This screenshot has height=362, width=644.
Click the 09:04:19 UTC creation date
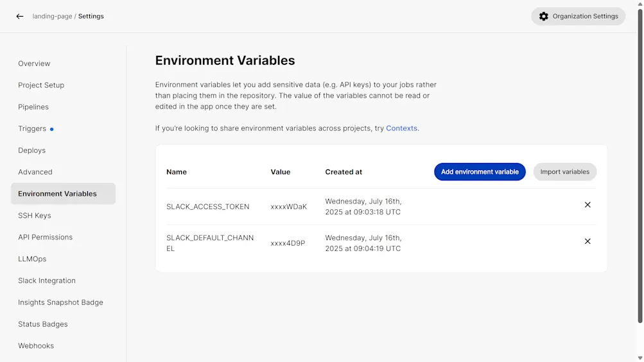(363, 243)
